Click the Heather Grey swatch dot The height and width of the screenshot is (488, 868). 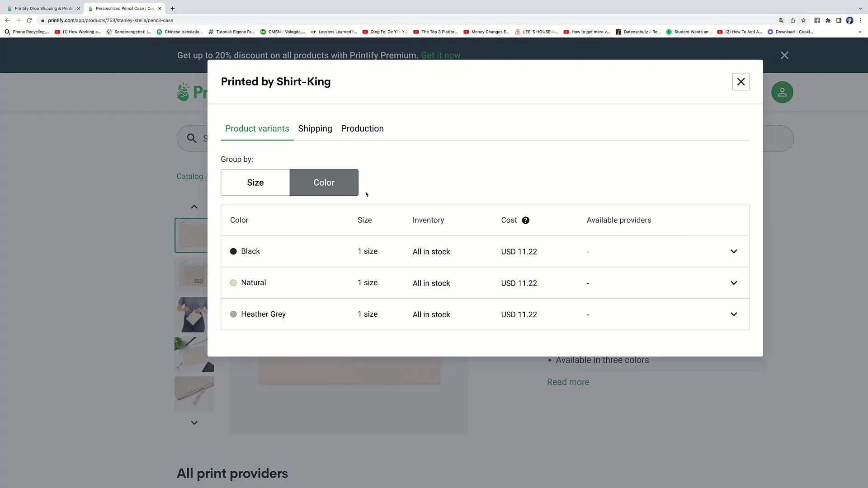pos(233,314)
